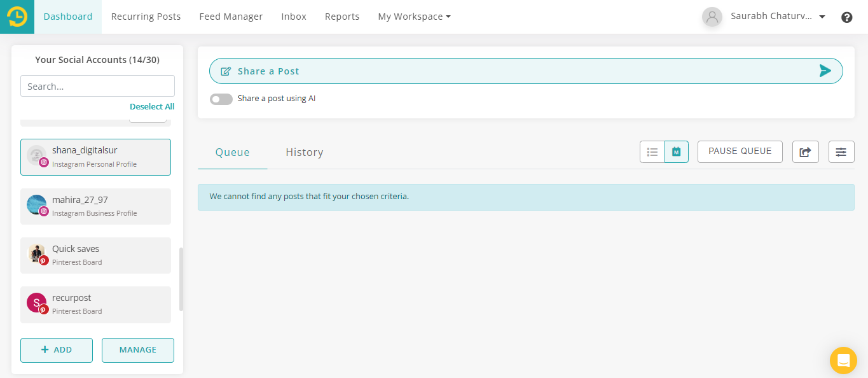Image resolution: width=868 pixels, height=378 pixels.
Task: Click shana_digitalsur profile picture
Action: pyautogui.click(x=36, y=155)
